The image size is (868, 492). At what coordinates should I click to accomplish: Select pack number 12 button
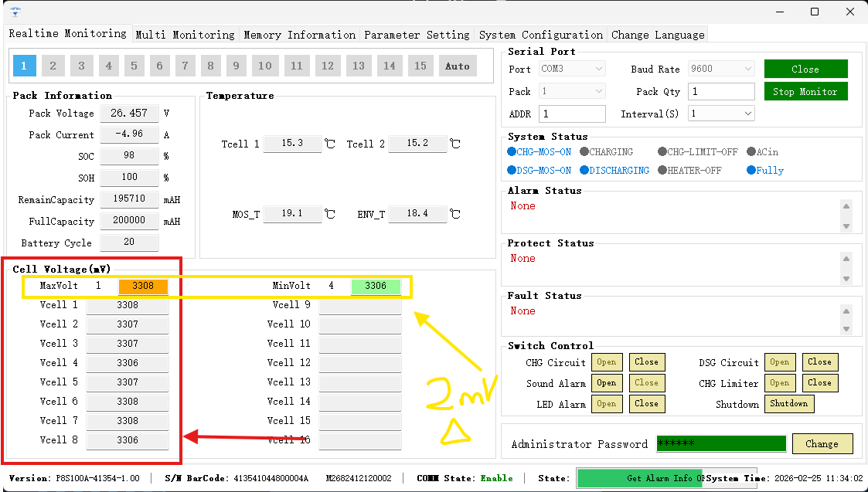(328, 66)
